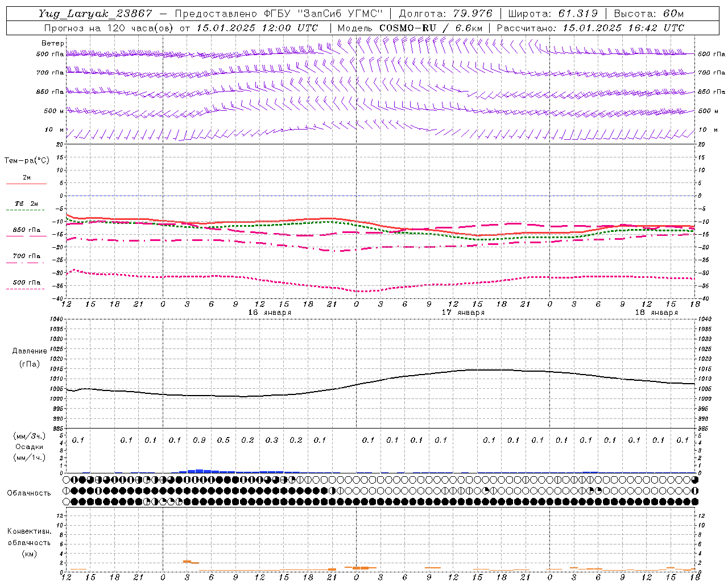Screen dimensions: 728x582
Task: Click the tallest blue precipitation bar
Action: point(199,471)
